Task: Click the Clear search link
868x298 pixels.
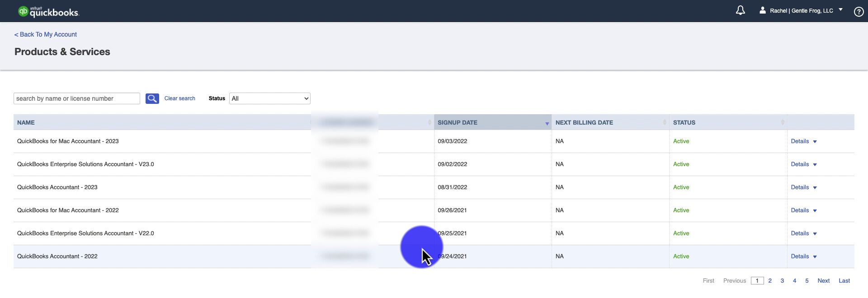Action: click(x=179, y=98)
